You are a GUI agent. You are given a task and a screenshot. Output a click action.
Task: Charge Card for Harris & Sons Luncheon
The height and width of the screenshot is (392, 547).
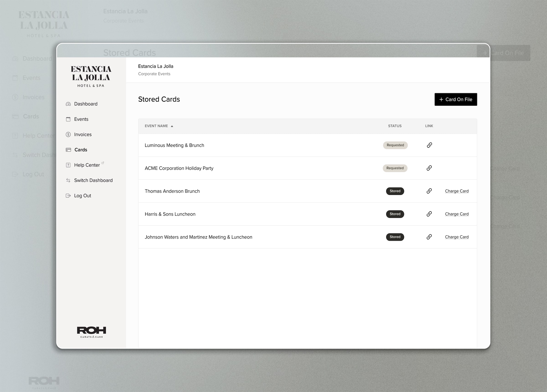tap(457, 214)
